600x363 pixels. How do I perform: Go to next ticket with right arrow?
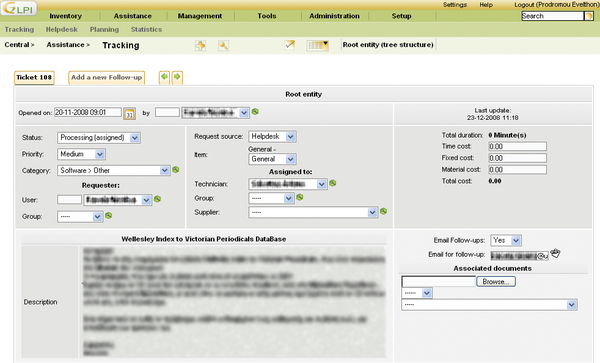tap(177, 77)
